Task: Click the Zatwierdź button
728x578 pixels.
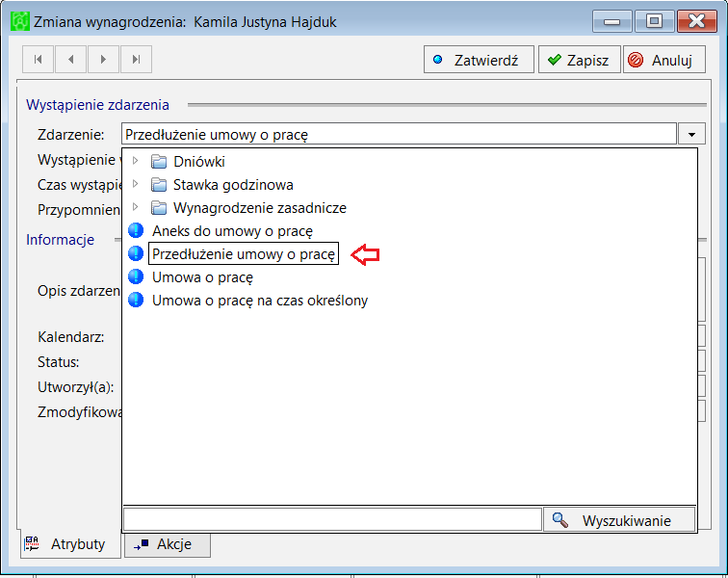Action: point(479,60)
